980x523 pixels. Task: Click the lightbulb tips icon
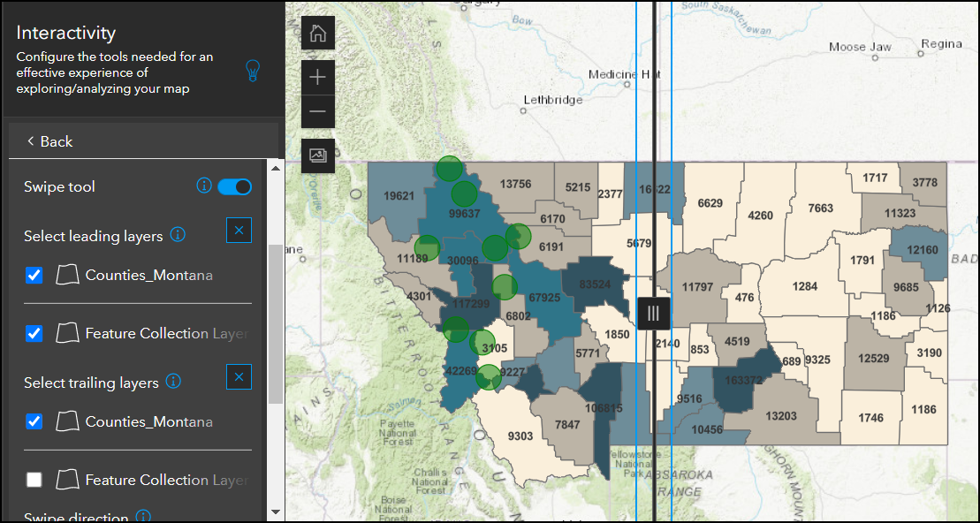[253, 71]
